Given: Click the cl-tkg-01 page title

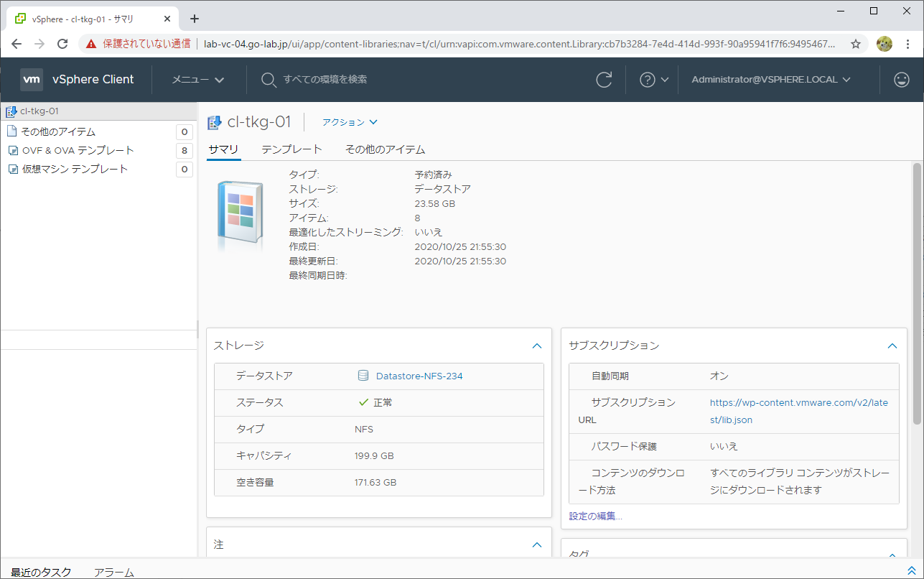Looking at the screenshot, I should pyautogui.click(x=259, y=122).
